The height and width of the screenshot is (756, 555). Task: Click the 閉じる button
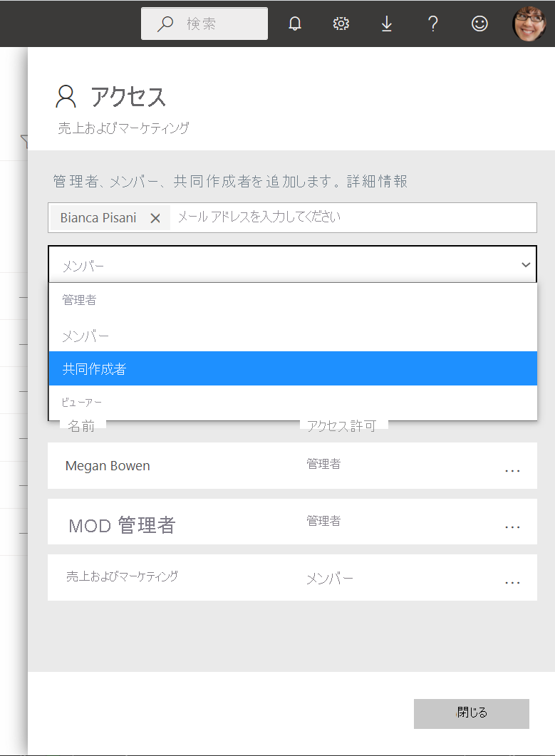[471, 713]
